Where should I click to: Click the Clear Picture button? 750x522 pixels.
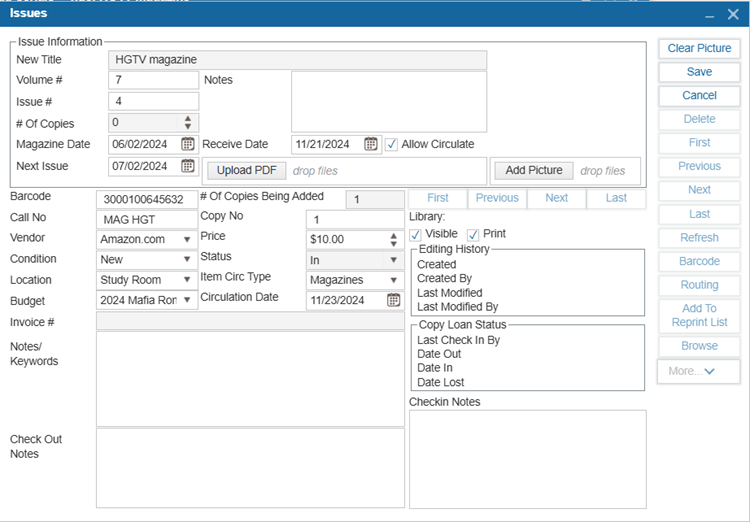tap(699, 48)
